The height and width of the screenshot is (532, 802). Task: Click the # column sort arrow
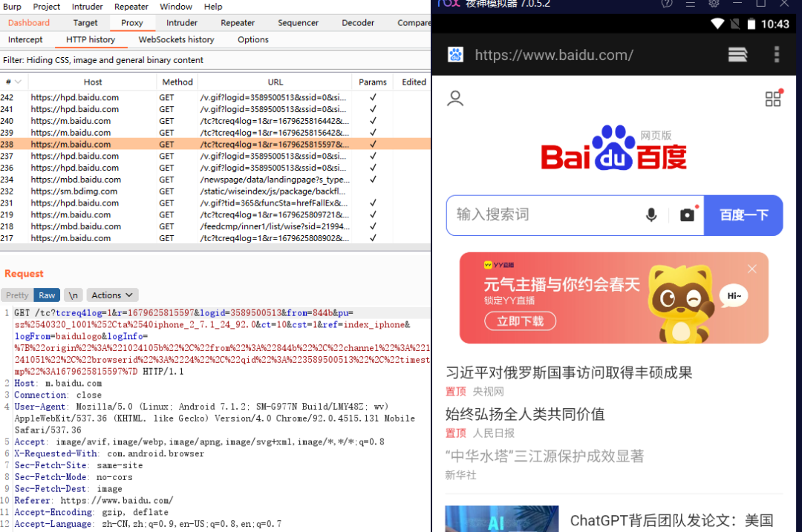click(x=18, y=82)
